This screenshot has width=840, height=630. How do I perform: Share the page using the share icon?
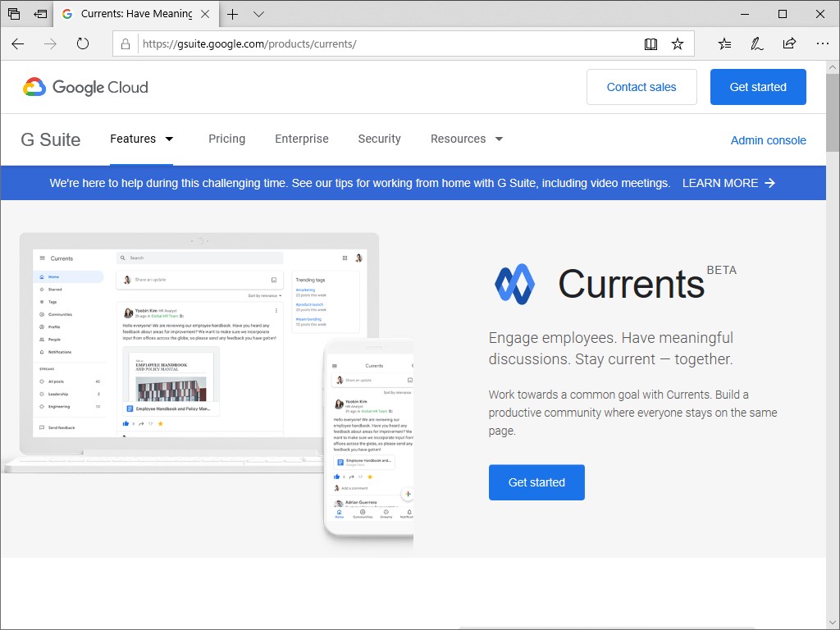(789, 43)
